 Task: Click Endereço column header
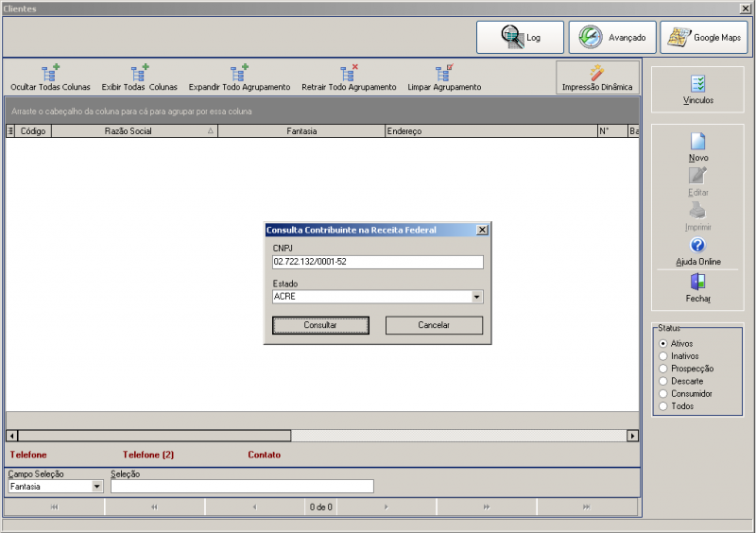[x=491, y=130]
